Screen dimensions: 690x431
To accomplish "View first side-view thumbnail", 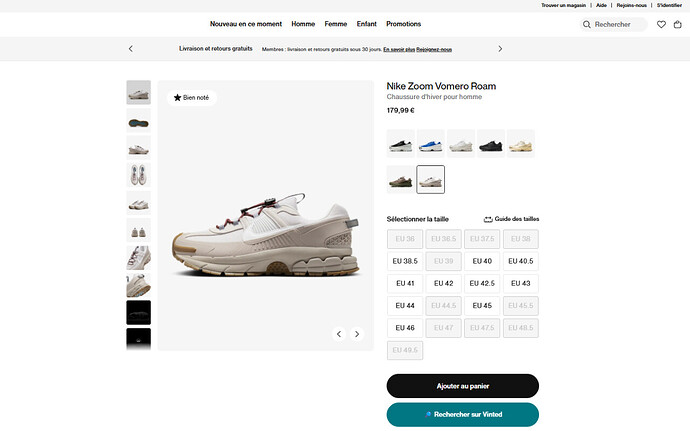I will [x=139, y=92].
